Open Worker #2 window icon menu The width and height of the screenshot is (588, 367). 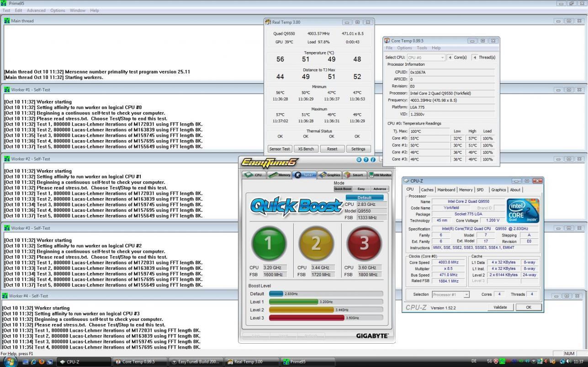tap(7, 159)
